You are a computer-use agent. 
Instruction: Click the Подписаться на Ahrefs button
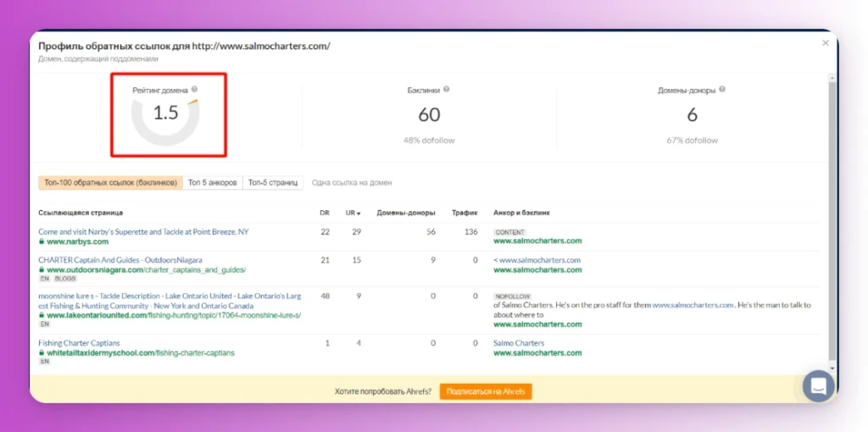(486, 391)
